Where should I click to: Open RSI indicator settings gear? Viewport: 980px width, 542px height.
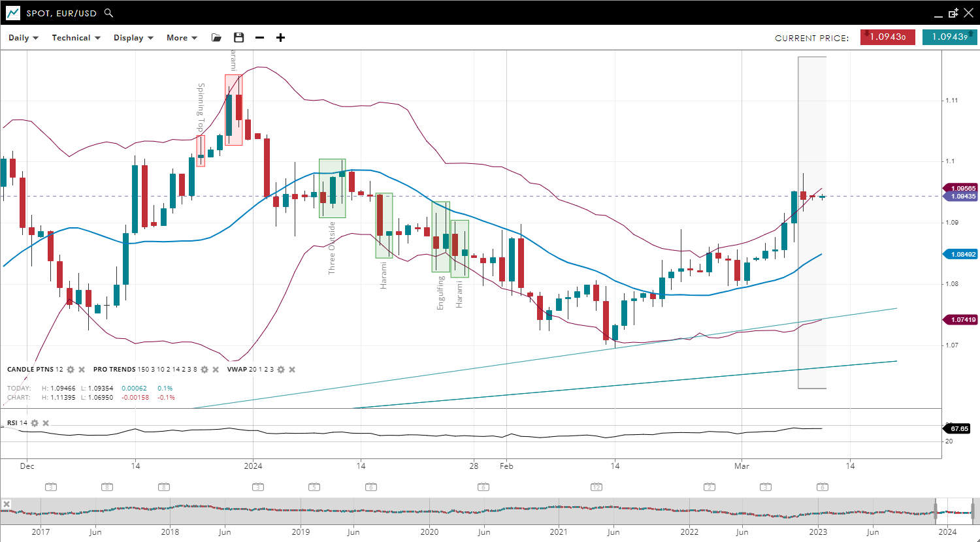35,423
